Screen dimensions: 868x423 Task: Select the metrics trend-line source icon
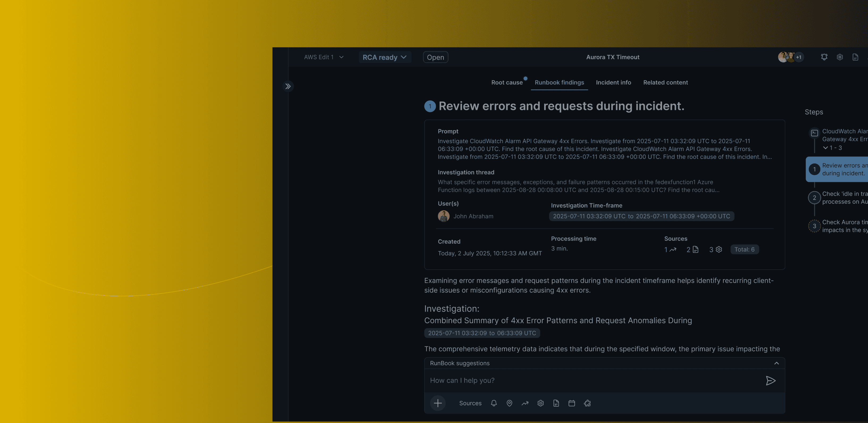coord(525,403)
